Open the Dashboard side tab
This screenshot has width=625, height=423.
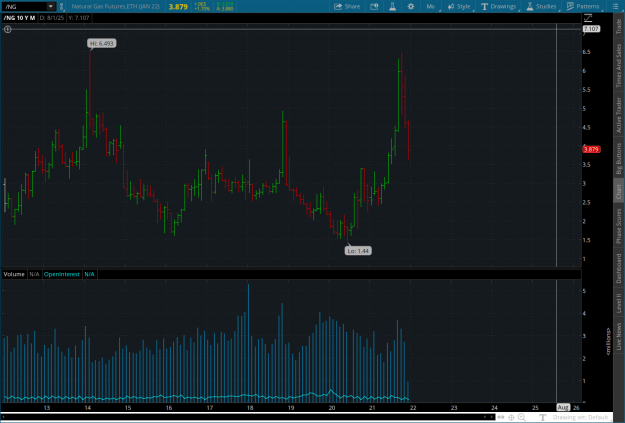619,269
